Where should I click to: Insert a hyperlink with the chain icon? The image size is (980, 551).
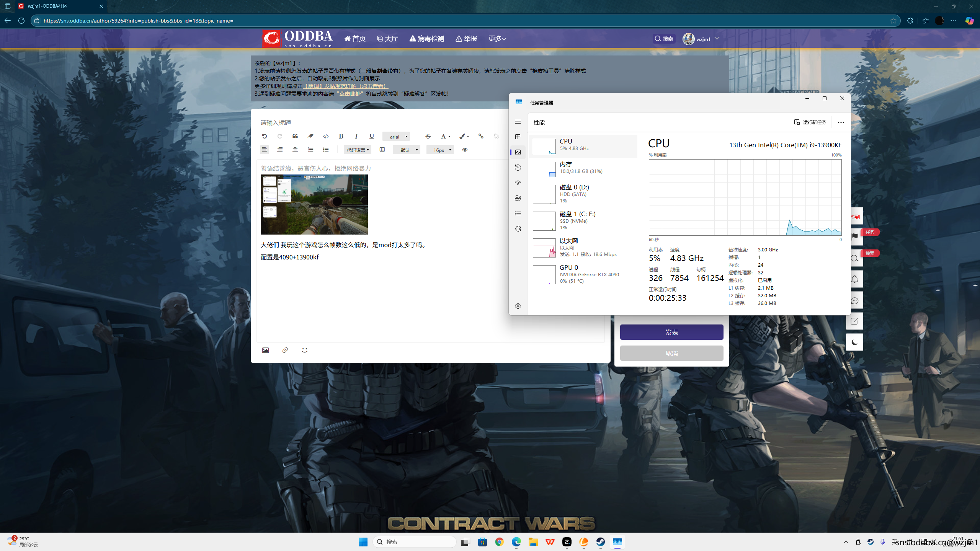pyautogui.click(x=481, y=136)
